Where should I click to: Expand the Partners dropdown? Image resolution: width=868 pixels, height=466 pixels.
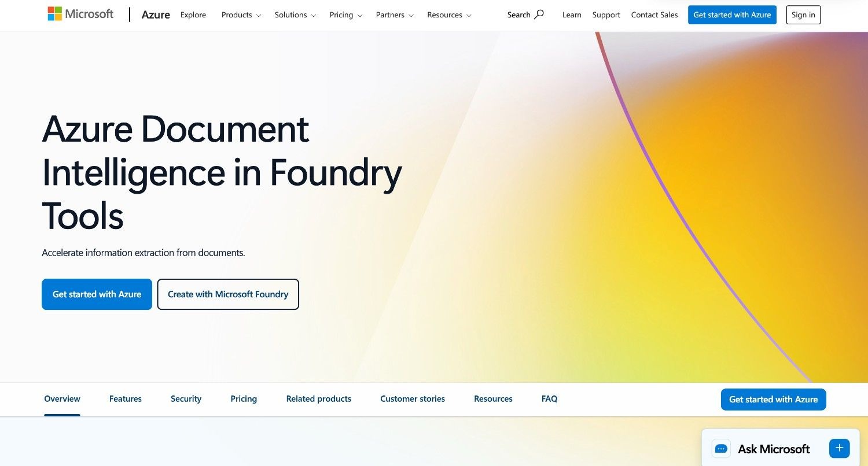[x=395, y=15]
